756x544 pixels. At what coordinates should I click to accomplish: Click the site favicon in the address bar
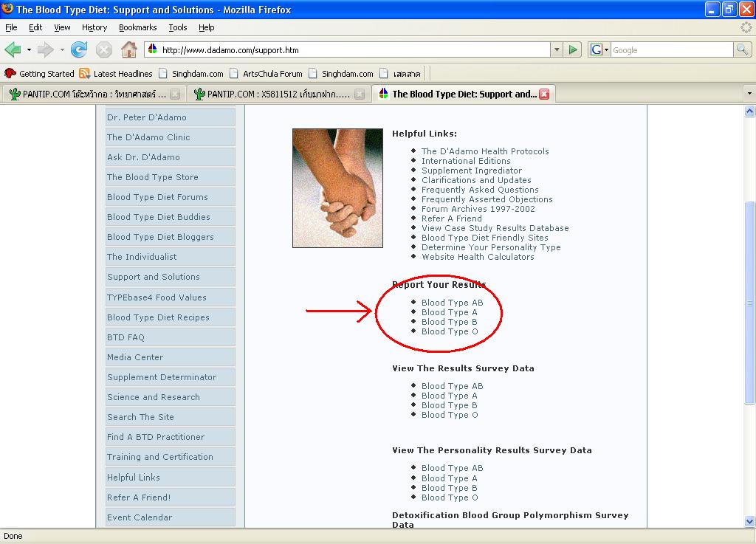(x=152, y=49)
